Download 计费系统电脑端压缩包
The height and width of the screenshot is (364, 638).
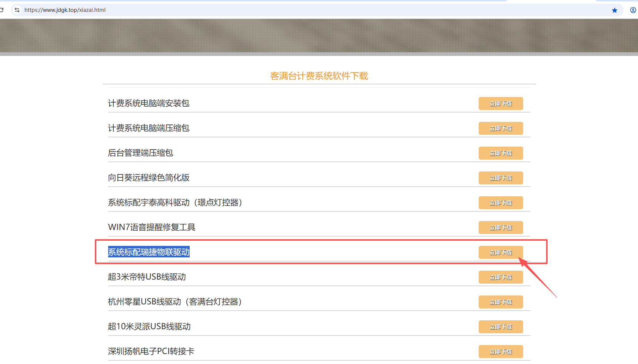(501, 128)
